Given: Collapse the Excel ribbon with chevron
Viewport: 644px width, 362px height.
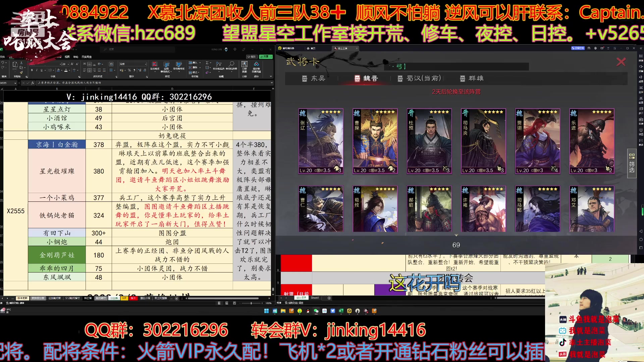Looking at the screenshot, I should [x=271, y=76].
